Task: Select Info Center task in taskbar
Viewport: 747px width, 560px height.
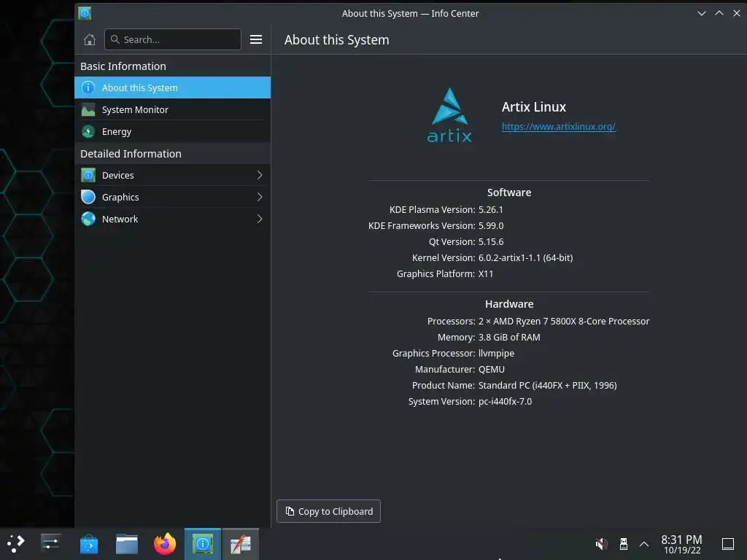Action: 203,544
